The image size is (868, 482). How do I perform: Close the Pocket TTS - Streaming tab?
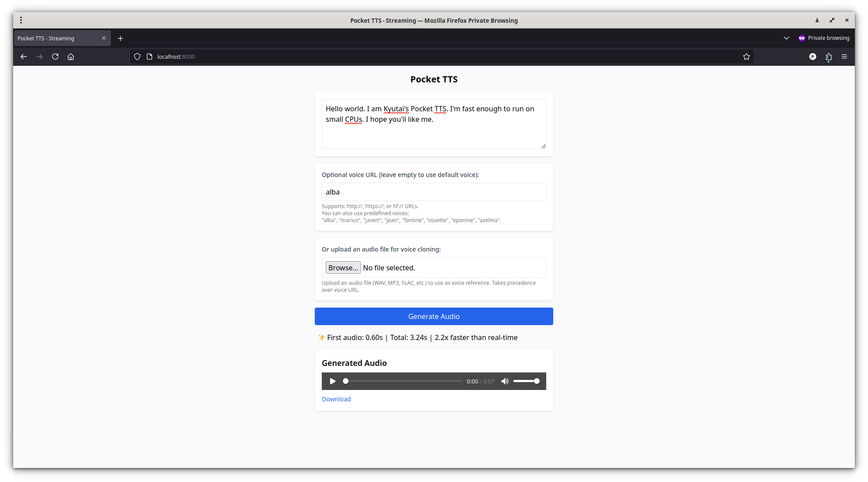[x=104, y=38]
